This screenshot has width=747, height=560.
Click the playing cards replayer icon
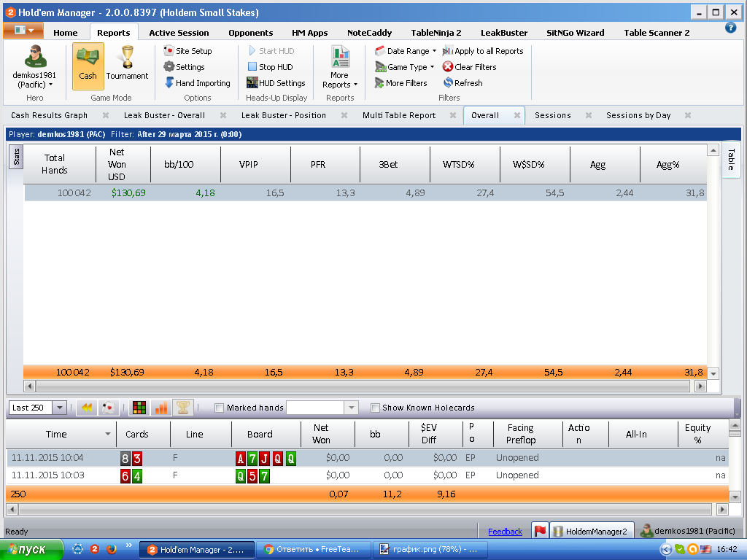[x=108, y=408]
